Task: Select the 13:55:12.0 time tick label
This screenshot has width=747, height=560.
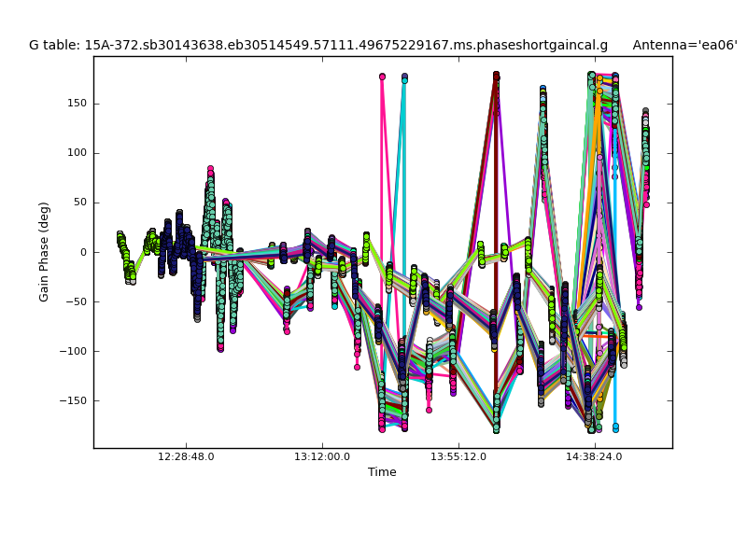Action: (x=458, y=456)
